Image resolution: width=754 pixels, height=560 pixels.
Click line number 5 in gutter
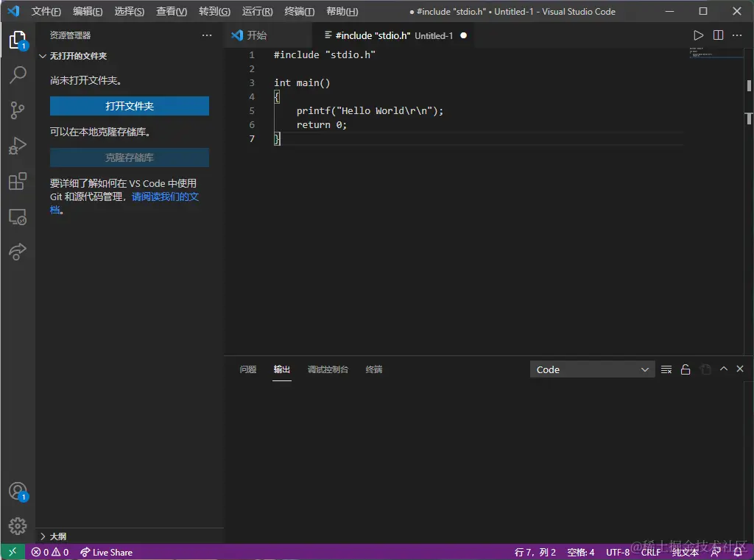tap(252, 110)
